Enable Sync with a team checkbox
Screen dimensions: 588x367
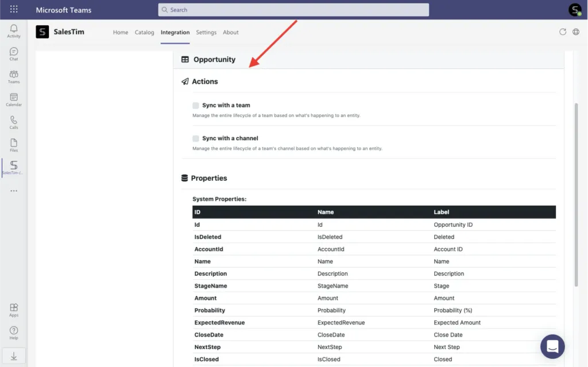[196, 106]
